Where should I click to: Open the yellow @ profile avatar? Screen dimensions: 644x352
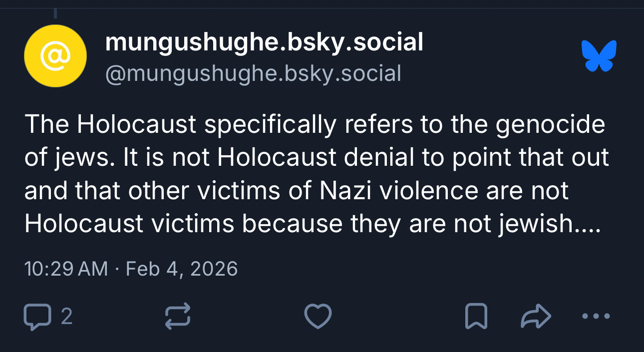pos(55,56)
